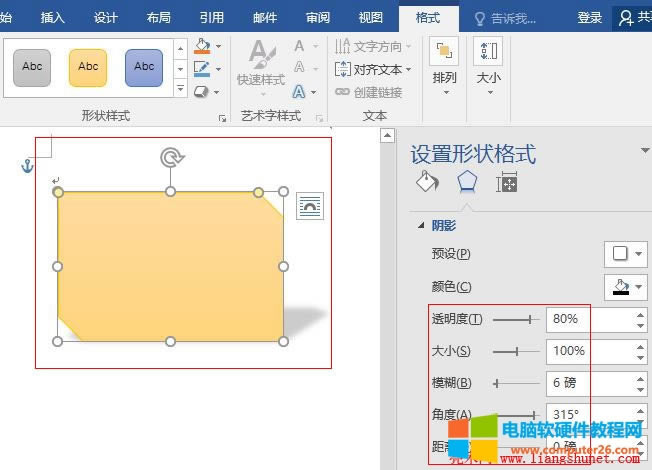Screen dimensions: 652x470
Task: Click the Shape Fill paint bucket in ribbon
Action: point(202,47)
